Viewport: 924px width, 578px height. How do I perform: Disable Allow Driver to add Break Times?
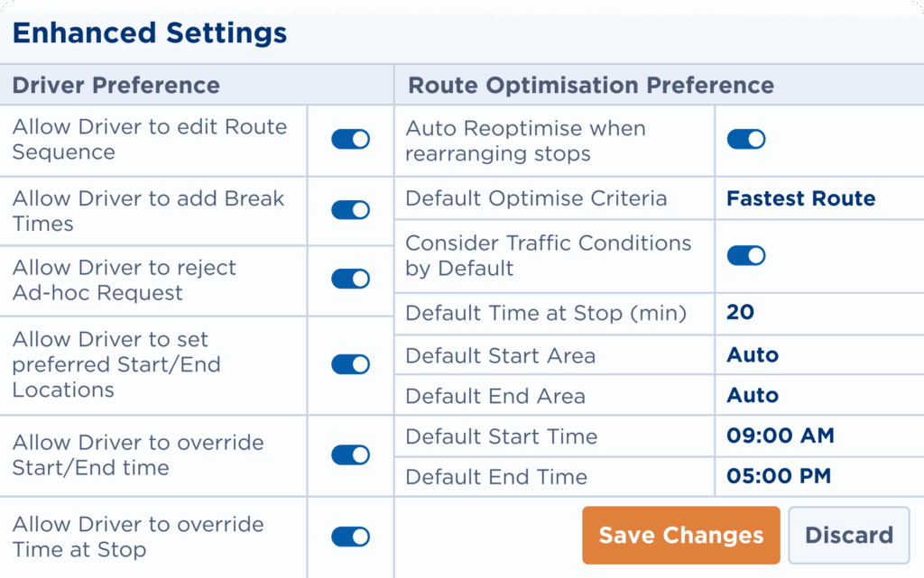click(x=350, y=210)
